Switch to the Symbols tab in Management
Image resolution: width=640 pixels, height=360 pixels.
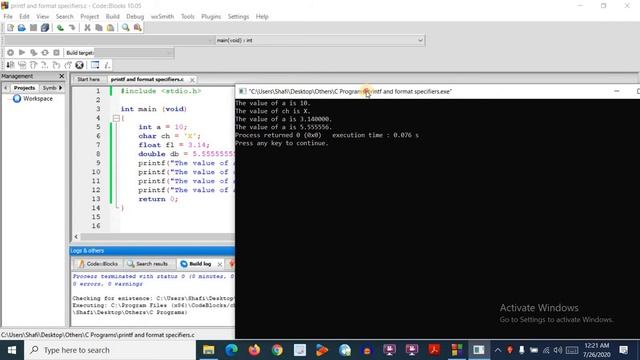click(x=49, y=88)
